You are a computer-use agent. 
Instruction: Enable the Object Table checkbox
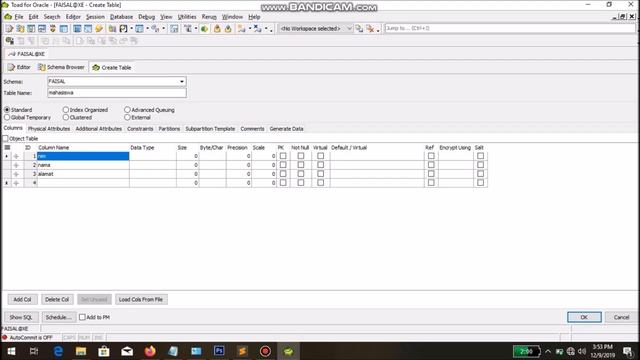pyautogui.click(x=6, y=138)
